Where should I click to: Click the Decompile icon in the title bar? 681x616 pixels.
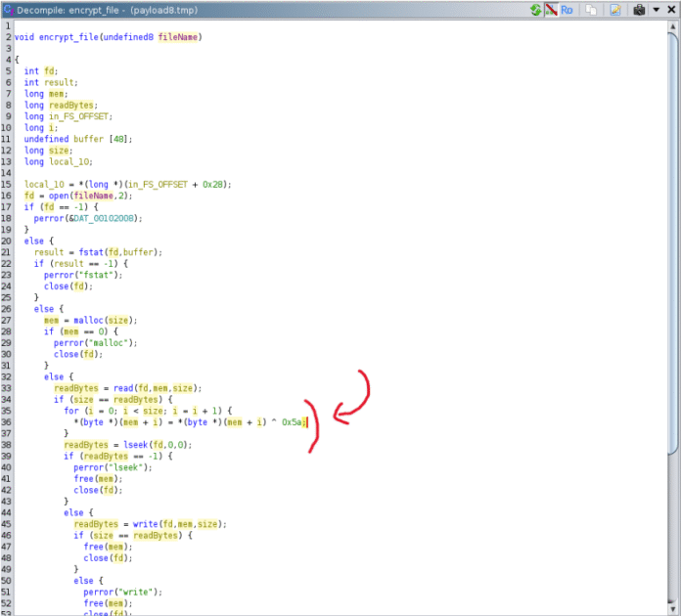[8, 9]
